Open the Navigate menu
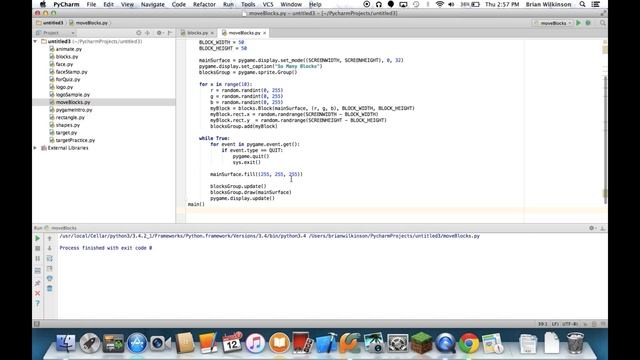The image size is (640, 360). pyautogui.click(x=153, y=4)
